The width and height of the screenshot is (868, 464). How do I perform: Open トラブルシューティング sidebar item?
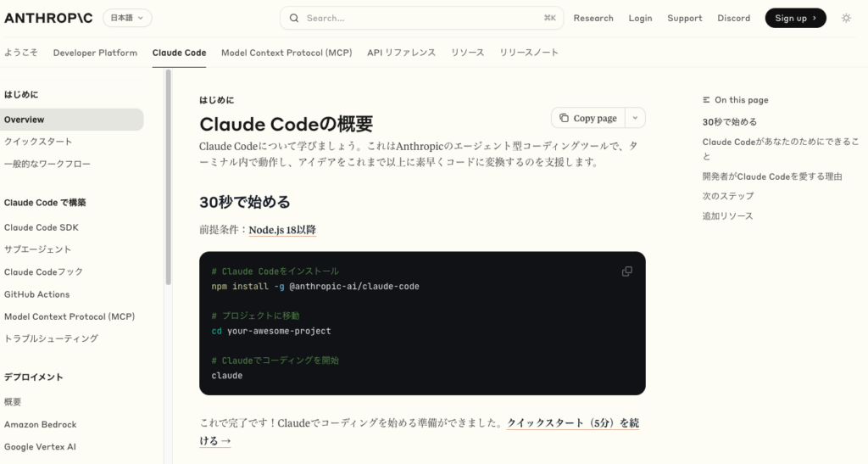pos(52,338)
